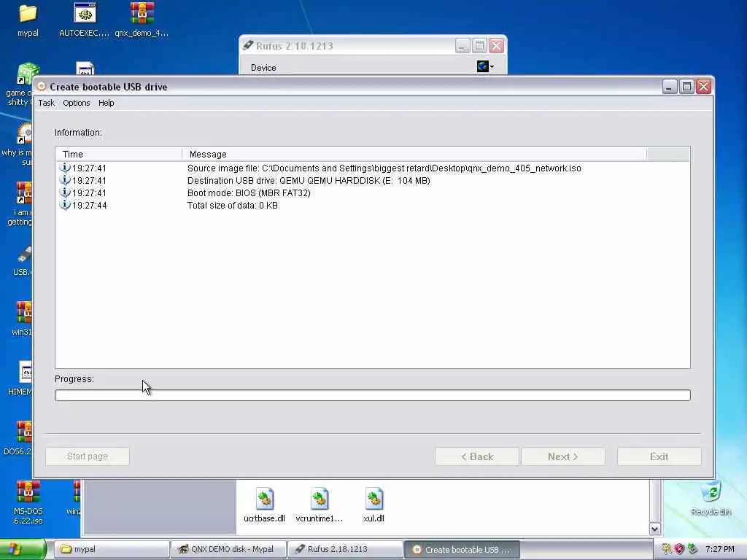Select the Source image file log row

(x=373, y=168)
